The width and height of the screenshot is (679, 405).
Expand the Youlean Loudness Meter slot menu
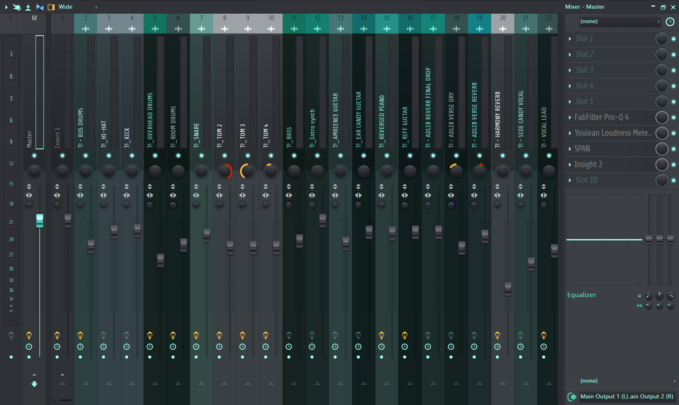tap(571, 132)
